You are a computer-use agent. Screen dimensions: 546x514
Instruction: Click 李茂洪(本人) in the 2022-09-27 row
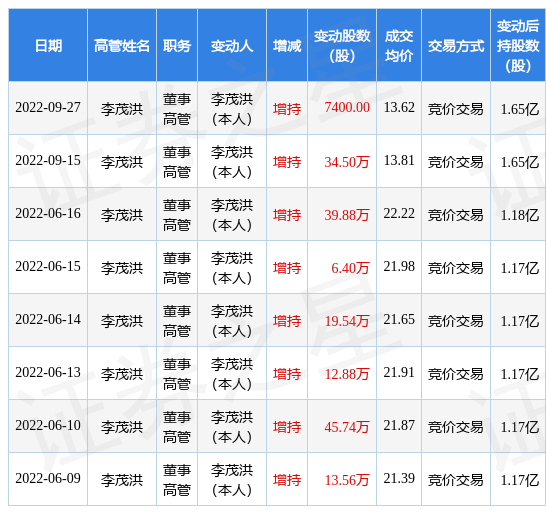232,109
